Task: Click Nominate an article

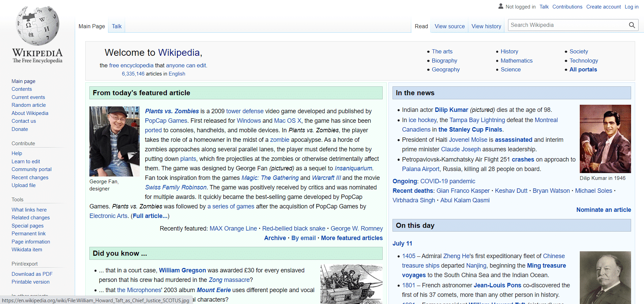Action: pyautogui.click(x=604, y=210)
